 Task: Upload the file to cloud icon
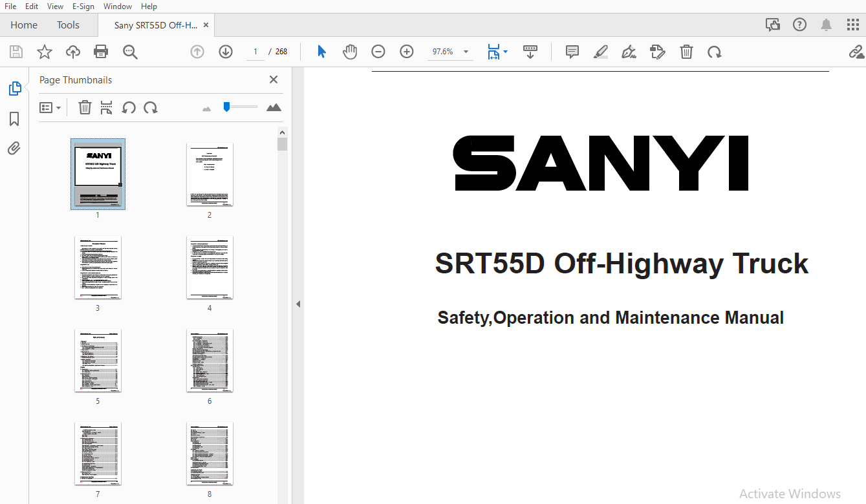tap(73, 52)
